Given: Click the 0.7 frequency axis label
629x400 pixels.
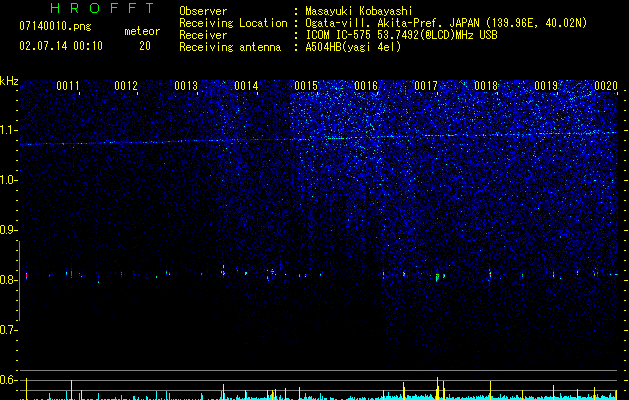Looking at the screenshot, I should (x=7, y=330).
